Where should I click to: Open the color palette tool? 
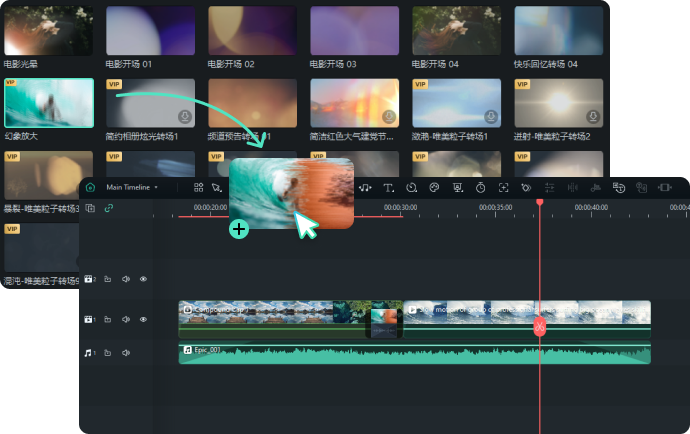coord(434,187)
